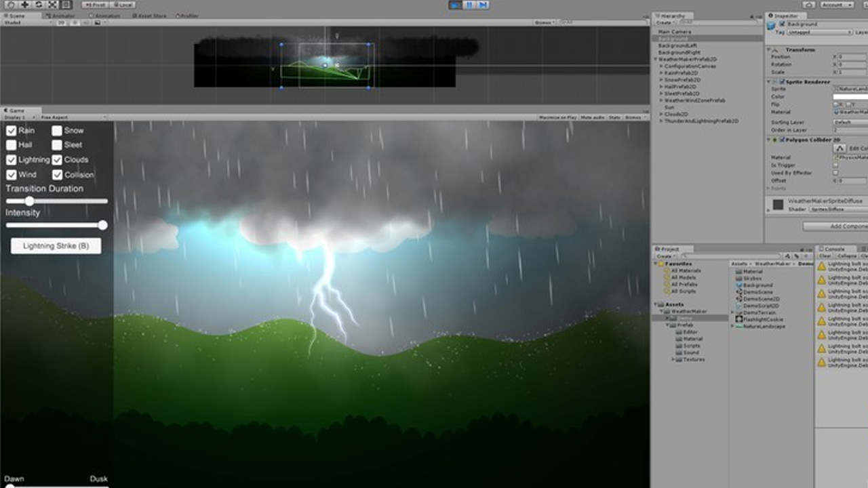This screenshot has width=868, height=488.
Task: Expand the RainPrefab2D hierarchy node
Action: (x=662, y=73)
